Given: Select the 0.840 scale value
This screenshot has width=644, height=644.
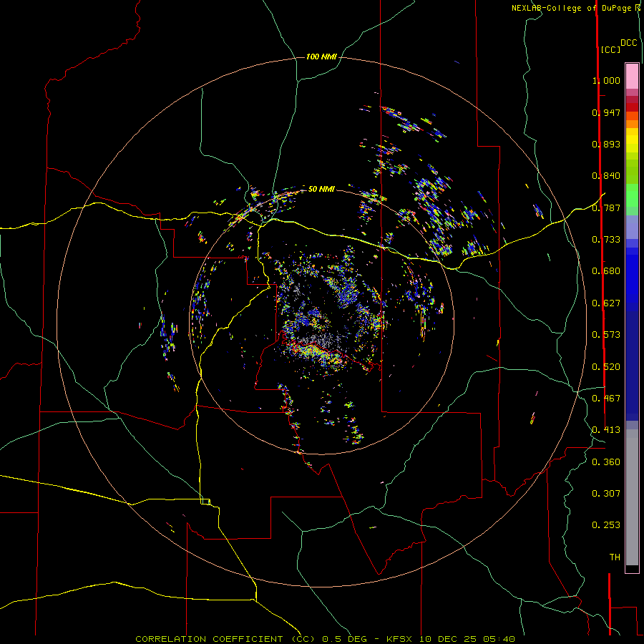Looking at the screenshot, I should pos(606,176).
